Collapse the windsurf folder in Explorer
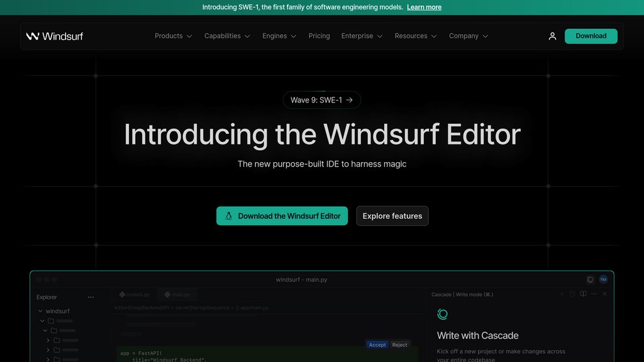Screen dimensions: 644x362 40,310
